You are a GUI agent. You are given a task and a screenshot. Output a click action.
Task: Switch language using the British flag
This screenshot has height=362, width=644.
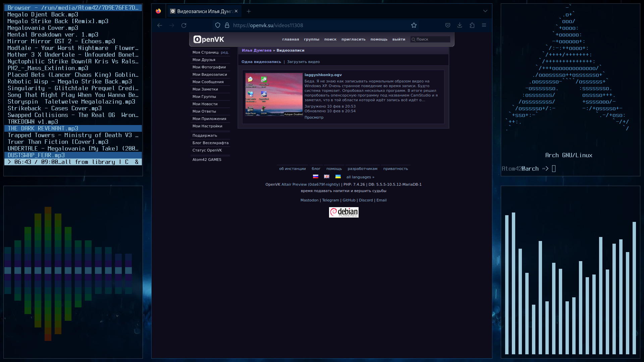[327, 177]
